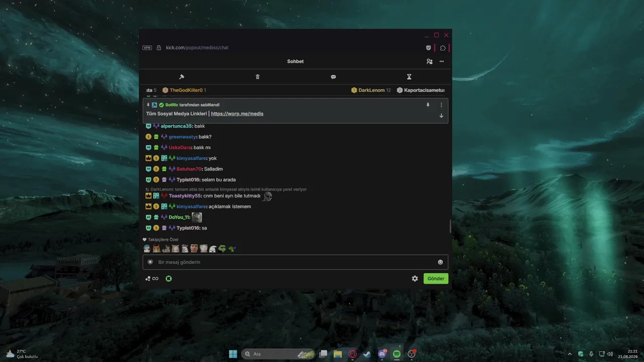
Task: Click the taskbar search box "Ara"
Action: click(x=278, y=354)
